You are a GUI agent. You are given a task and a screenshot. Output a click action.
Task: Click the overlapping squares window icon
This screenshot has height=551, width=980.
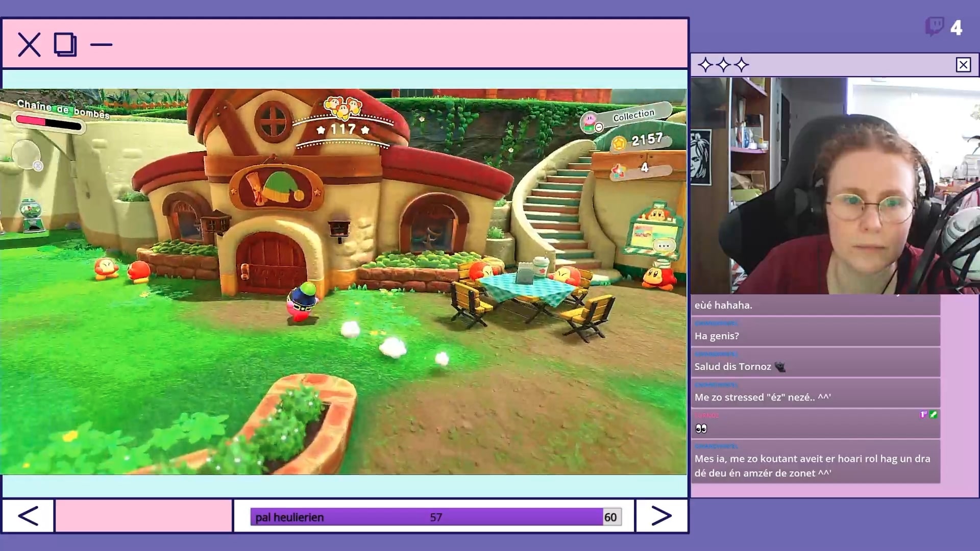65,44
